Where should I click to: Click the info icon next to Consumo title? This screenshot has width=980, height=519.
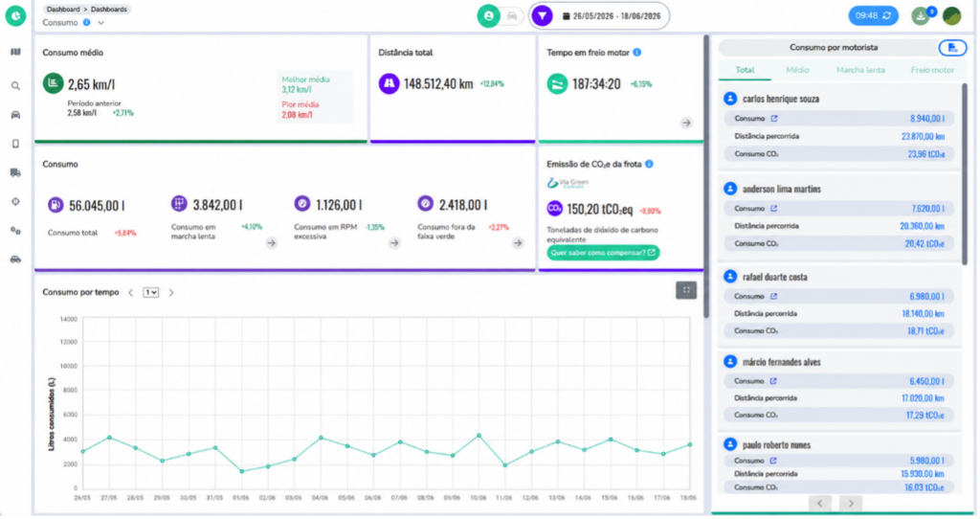coord(87,23)
